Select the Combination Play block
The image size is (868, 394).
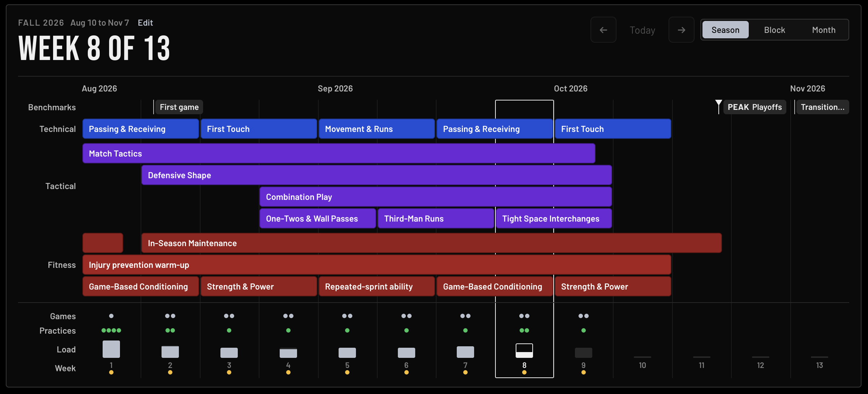click(x=435, y=197)
